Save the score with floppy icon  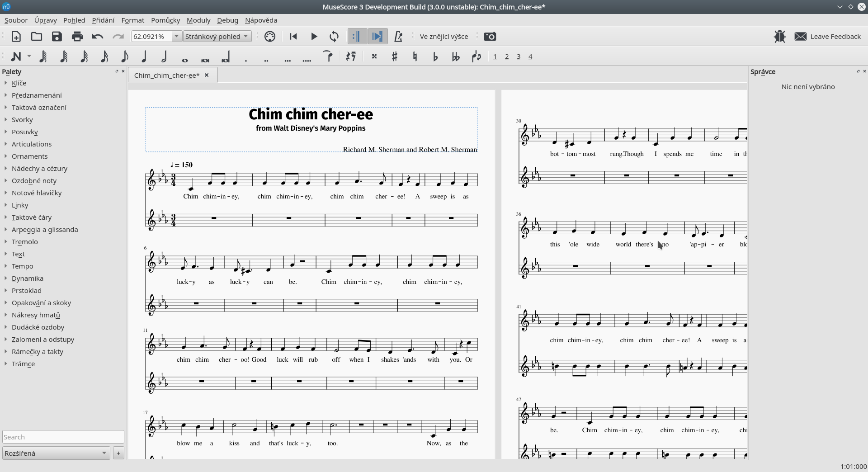click(x=57, y=37)
